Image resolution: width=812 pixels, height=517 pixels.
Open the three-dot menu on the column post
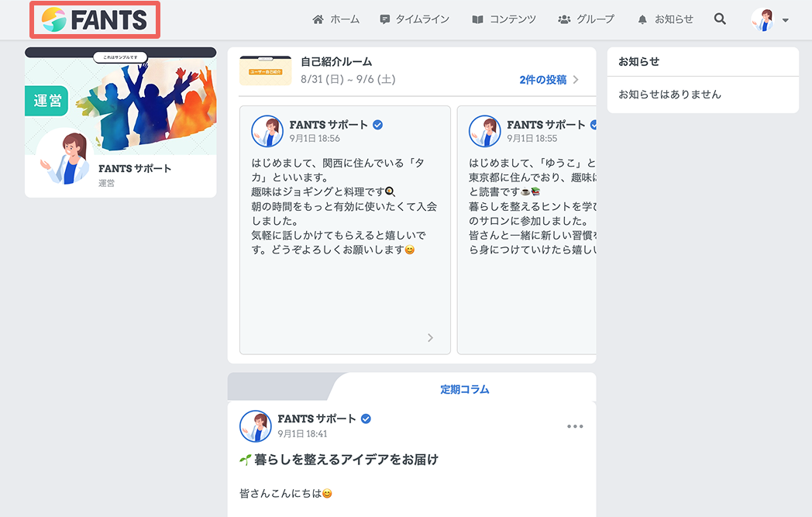pos(575,426)
